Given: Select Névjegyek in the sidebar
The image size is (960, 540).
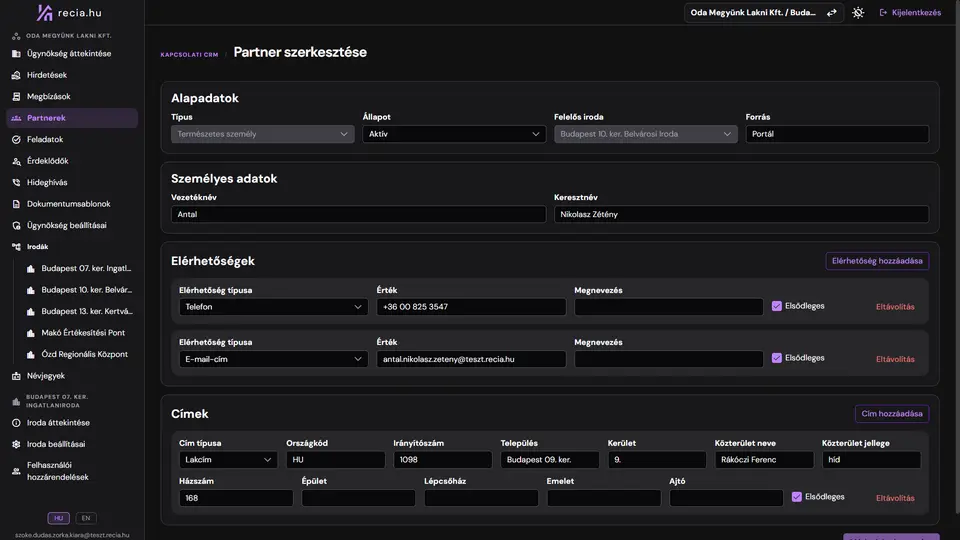Looking at the screenshot, I should (72, 376).
